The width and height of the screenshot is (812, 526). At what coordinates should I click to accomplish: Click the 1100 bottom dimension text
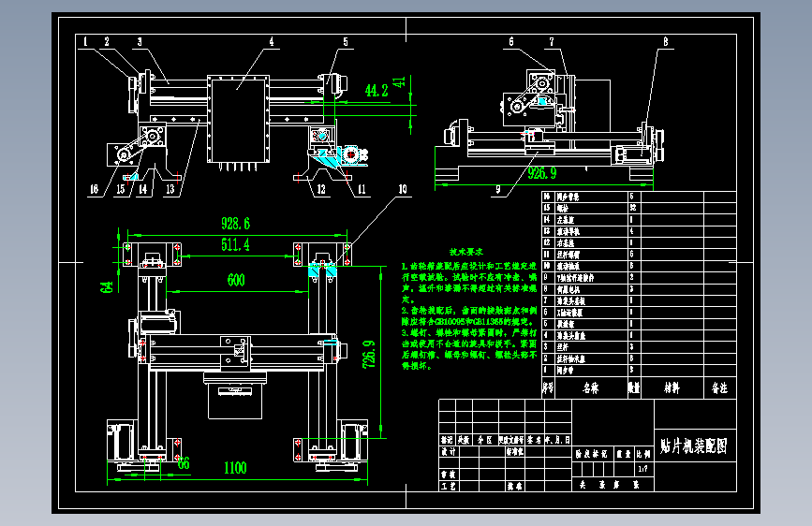[235, 468]
